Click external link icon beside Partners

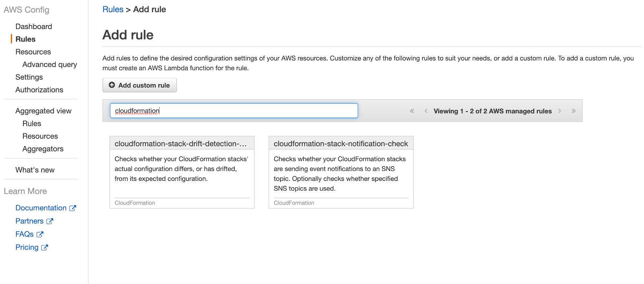(50, 221)
